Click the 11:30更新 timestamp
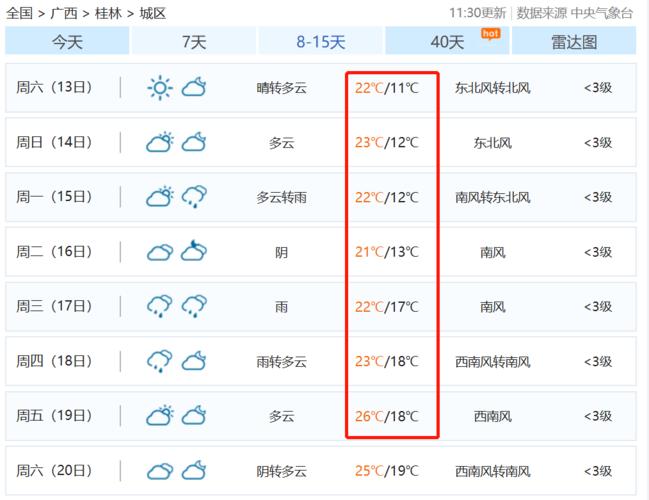 click(x=478, y=13)
